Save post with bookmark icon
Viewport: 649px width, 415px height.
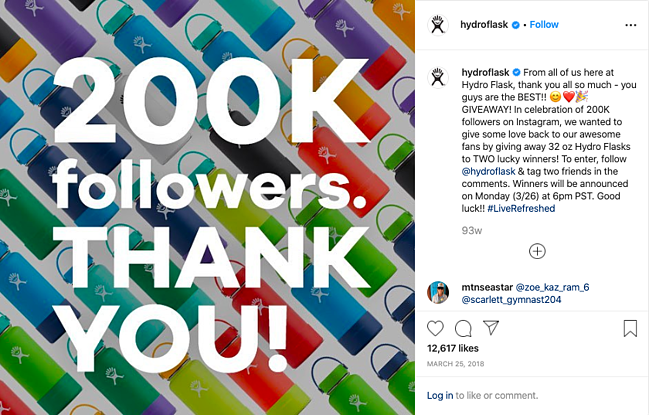click(630, 328)
